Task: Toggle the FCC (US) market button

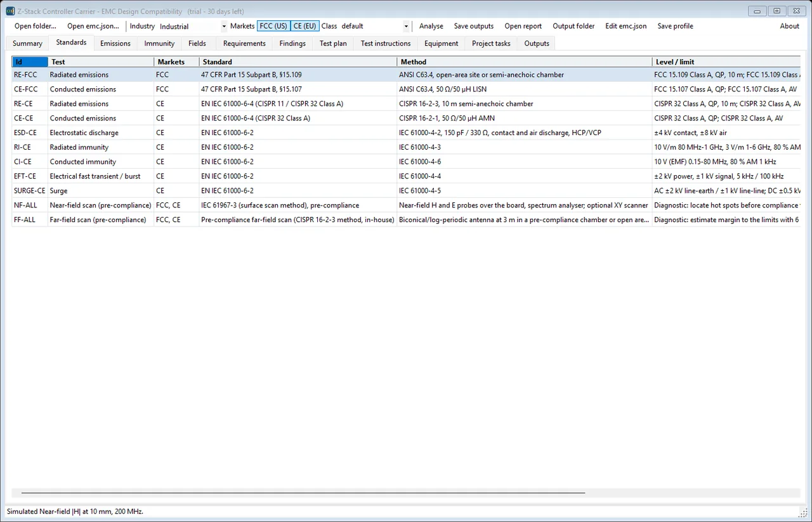Action: 273,26
